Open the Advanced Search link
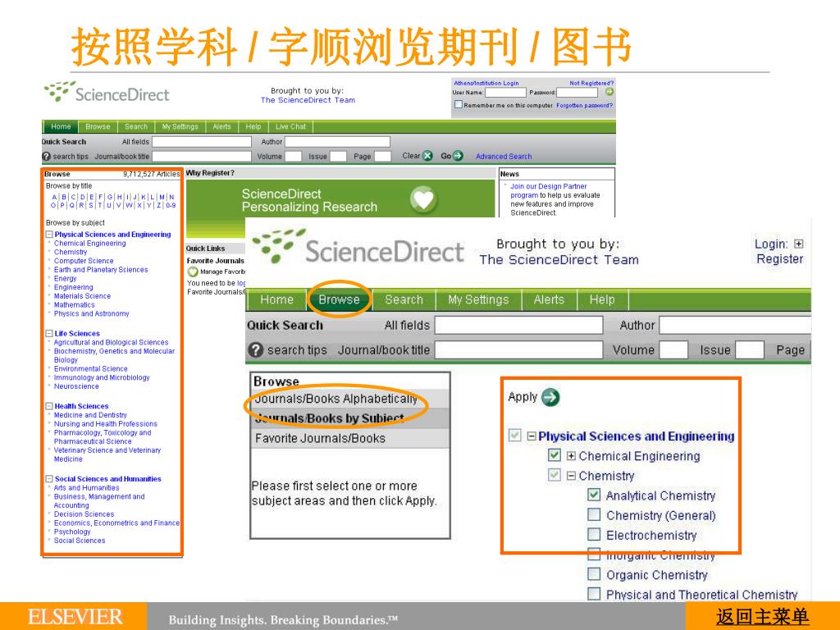The image size is (840, 630). point(504,157)
